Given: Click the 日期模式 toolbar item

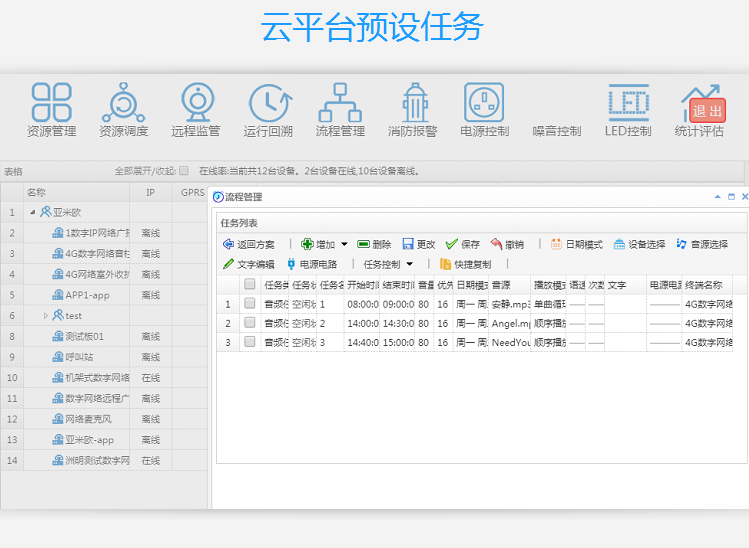Looking at the screenshot, I should (x=576, y=244).
